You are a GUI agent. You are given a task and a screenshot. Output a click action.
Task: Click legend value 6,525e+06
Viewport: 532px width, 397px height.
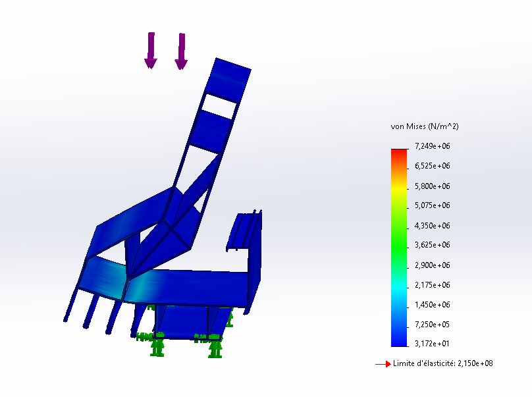pyautogui.click(x=432, y=166)
